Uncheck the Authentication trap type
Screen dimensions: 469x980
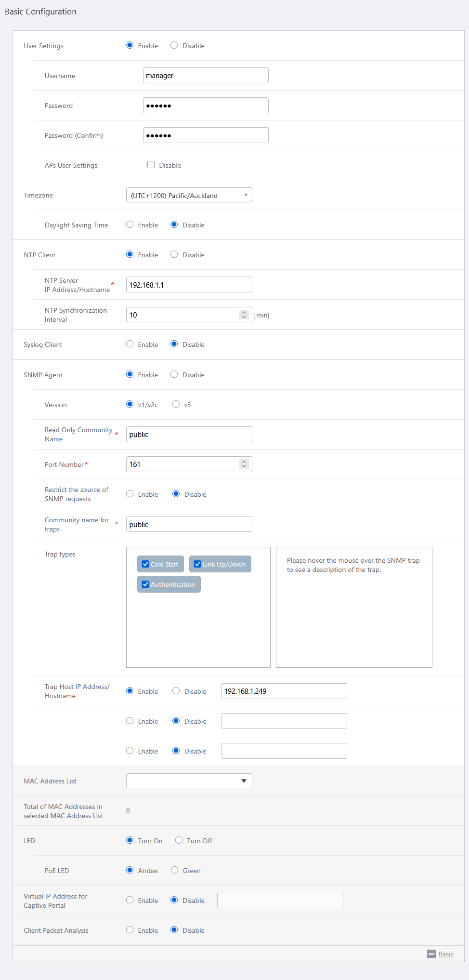[145, 584]
